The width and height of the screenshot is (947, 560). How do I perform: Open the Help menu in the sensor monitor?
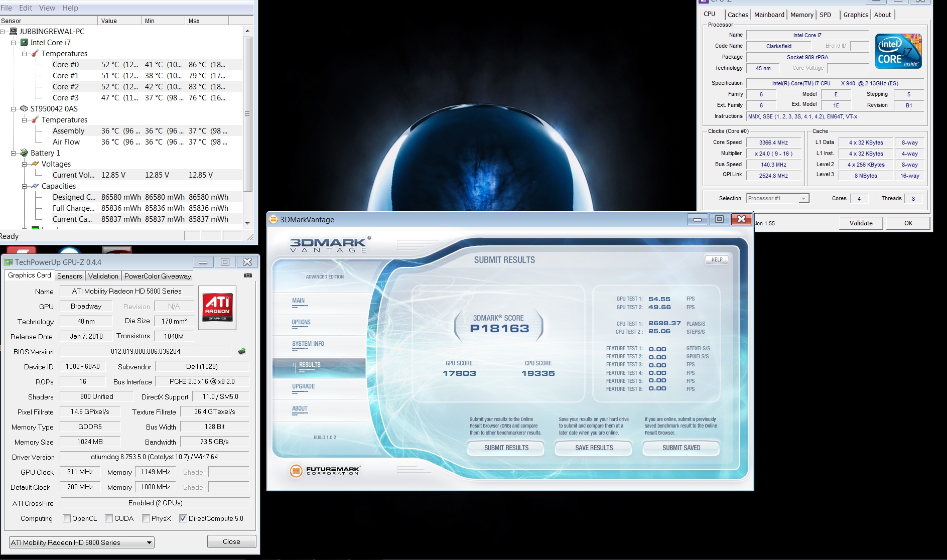click(70, 8)
